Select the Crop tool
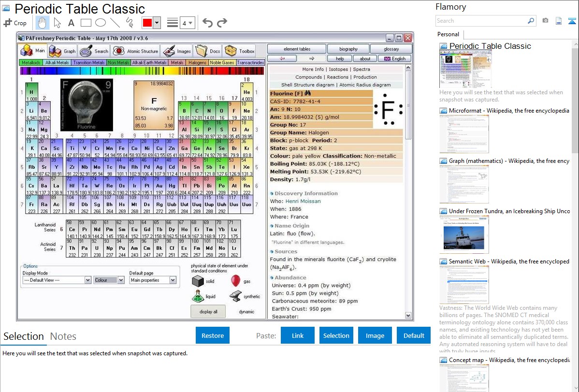Screen dimensions: 579x392 click(15, 23)
